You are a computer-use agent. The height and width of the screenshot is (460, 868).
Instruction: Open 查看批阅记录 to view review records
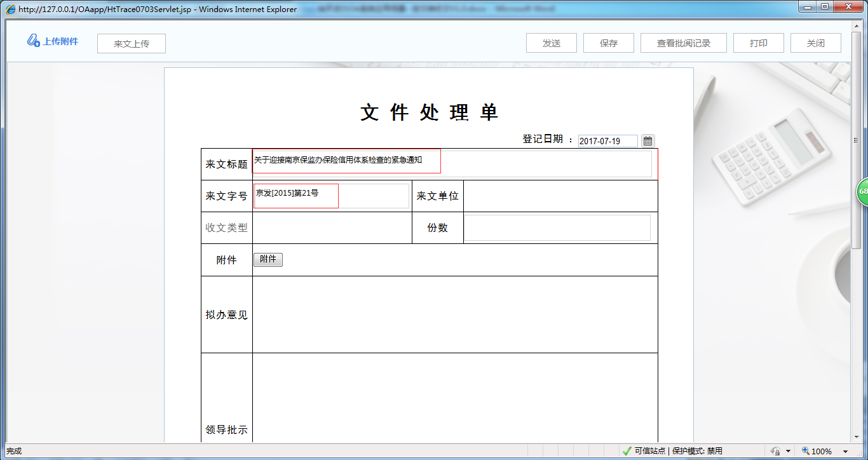[683, 43]
